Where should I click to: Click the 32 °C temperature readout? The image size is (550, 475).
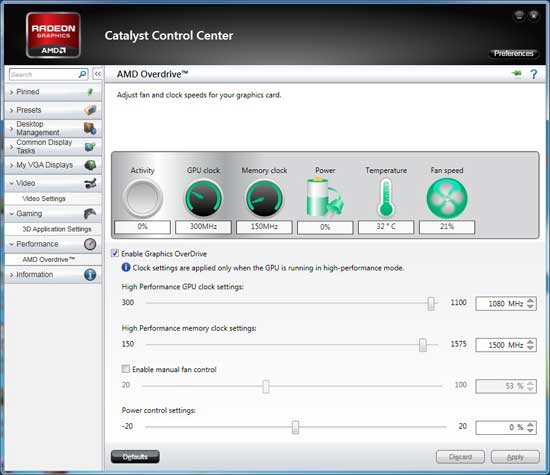point(386,227)
